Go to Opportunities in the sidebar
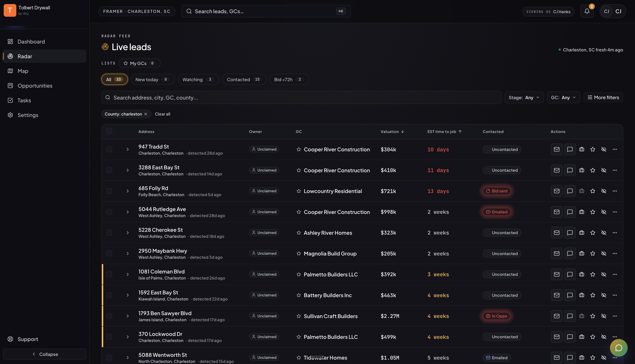Screen dimensions: 635x364 click(x=35, y=86)
